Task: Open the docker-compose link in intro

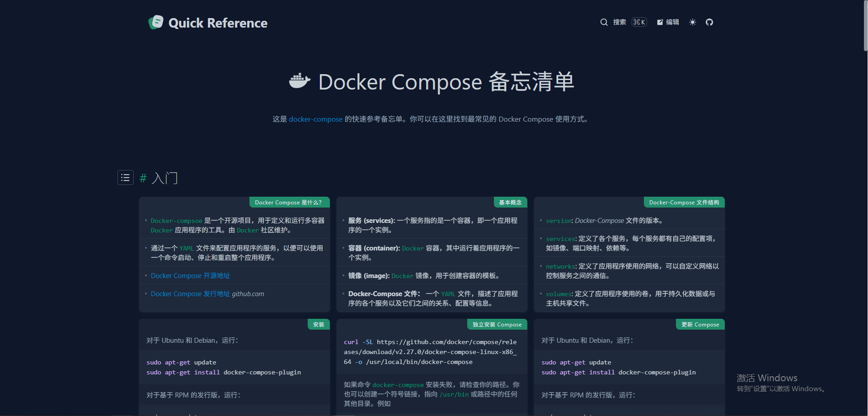Action: point(315,119)
